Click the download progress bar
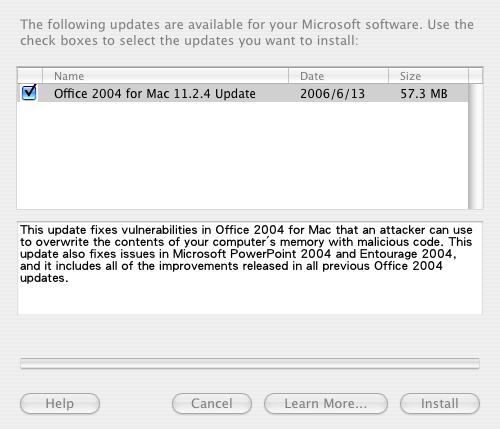500x429 pixels. click(x=250, y=363)
